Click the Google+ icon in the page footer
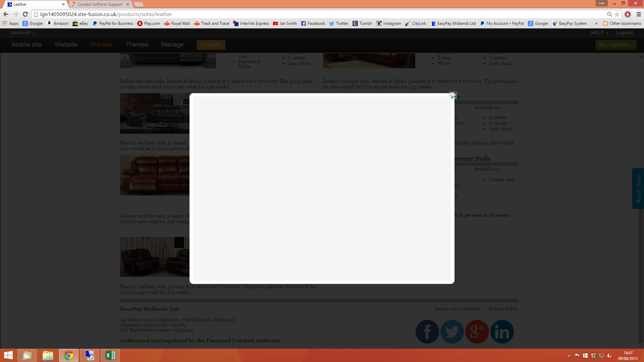Viewport: 644px width, 362px height. coord(477,331)
